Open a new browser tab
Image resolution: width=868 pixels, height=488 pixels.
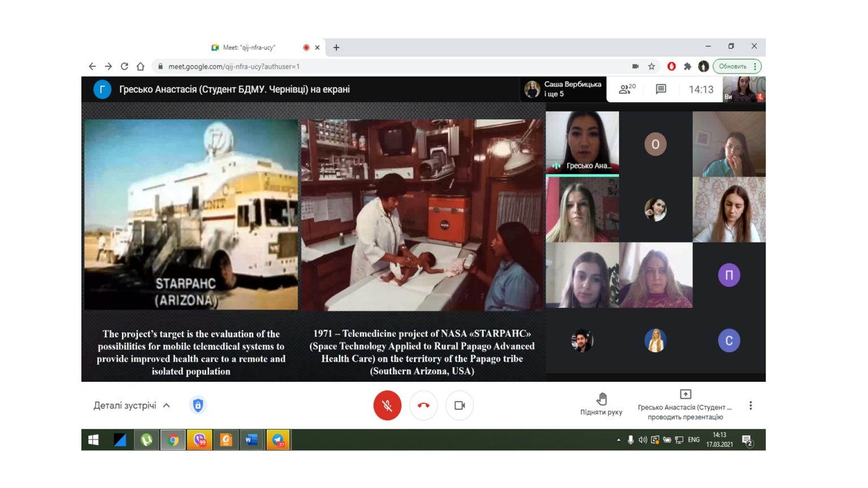(x=336, y=47)
